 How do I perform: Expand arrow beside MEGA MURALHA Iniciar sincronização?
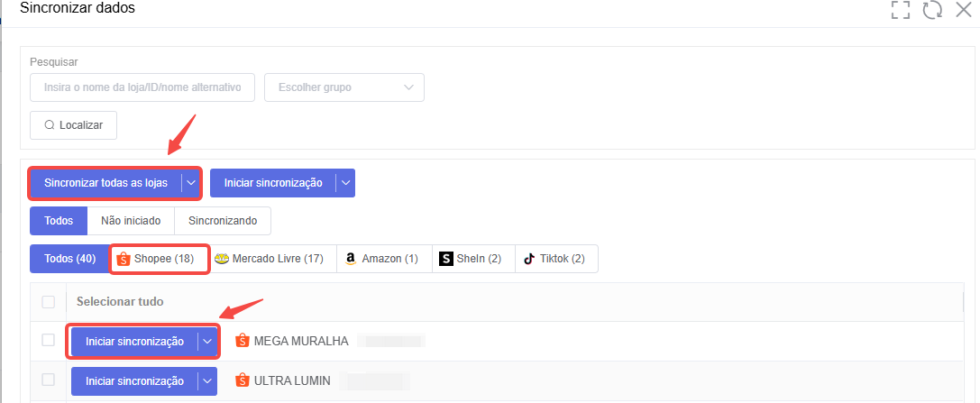208,341
